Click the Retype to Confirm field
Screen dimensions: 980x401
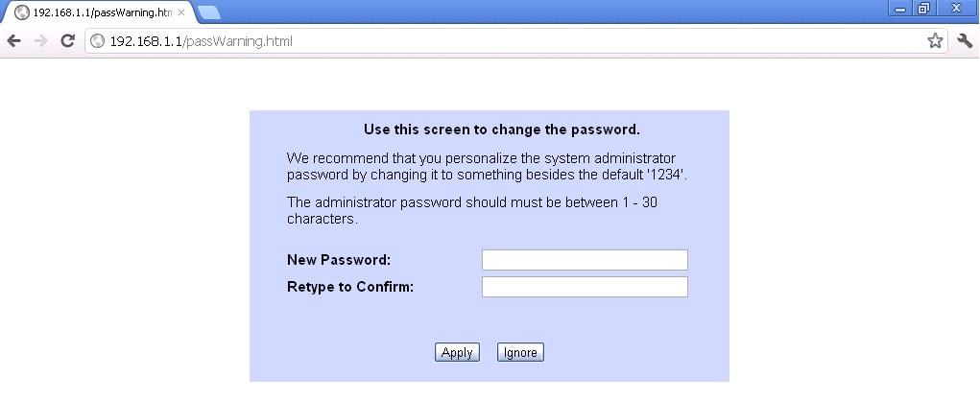(585, 287)
